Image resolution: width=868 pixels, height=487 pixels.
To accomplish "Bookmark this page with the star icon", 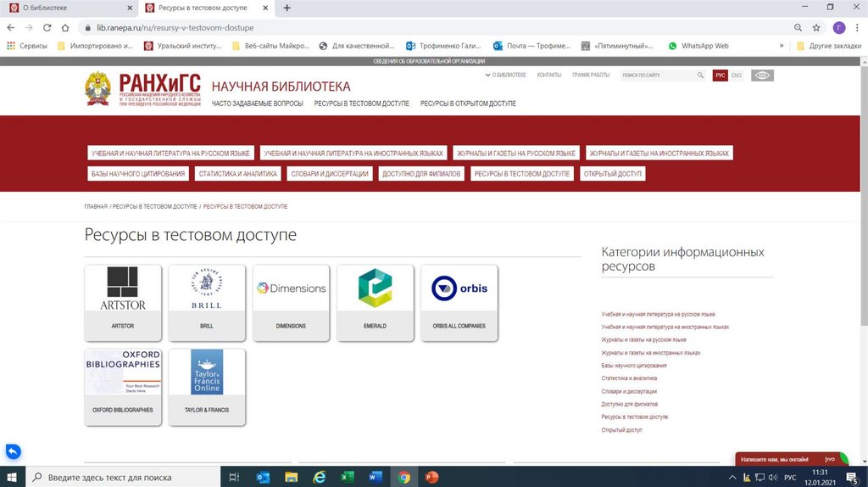I will pyautogui.click(x=816, y=28).
